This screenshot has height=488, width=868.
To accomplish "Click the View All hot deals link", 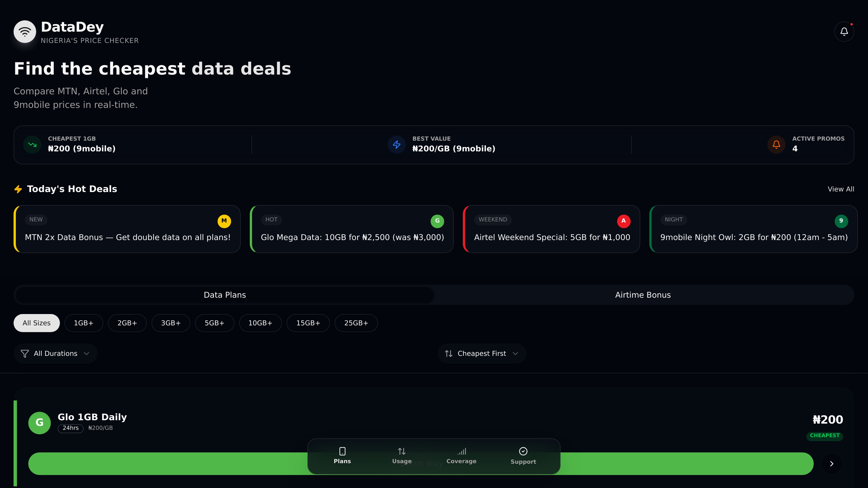I will pyautogui.click(x=840, y=189).
